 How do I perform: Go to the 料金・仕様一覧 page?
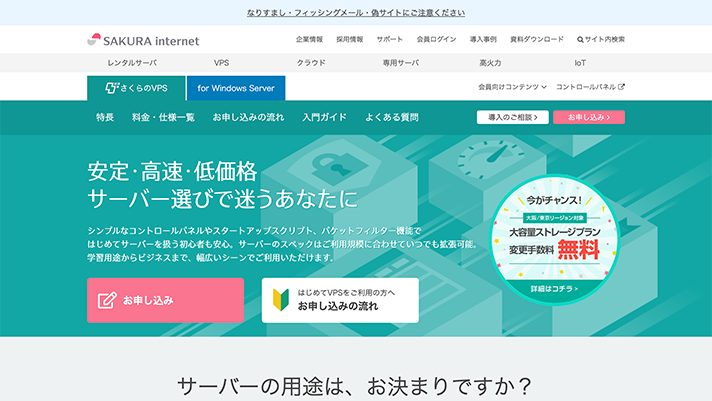[163, 117]
